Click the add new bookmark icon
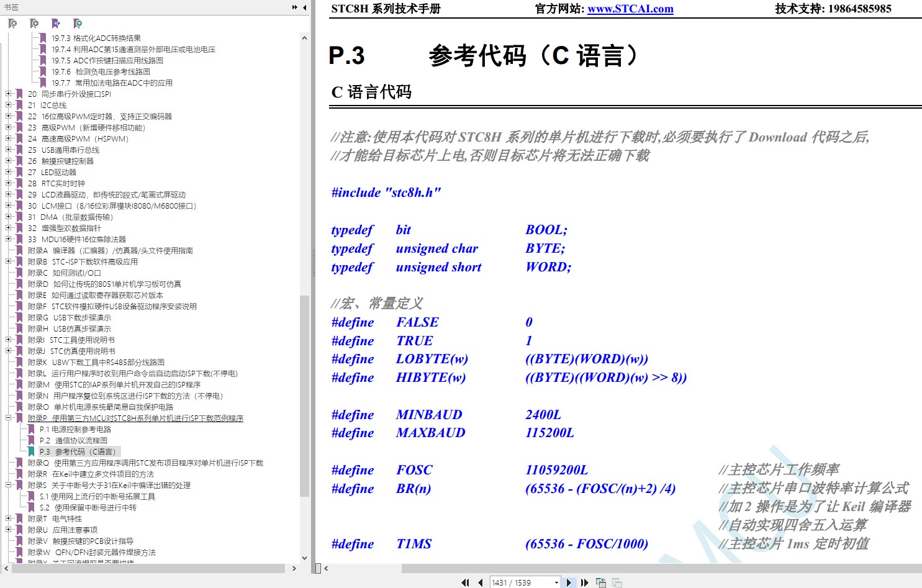This screenshot has height=588, width=922. (x=34, y=24)
